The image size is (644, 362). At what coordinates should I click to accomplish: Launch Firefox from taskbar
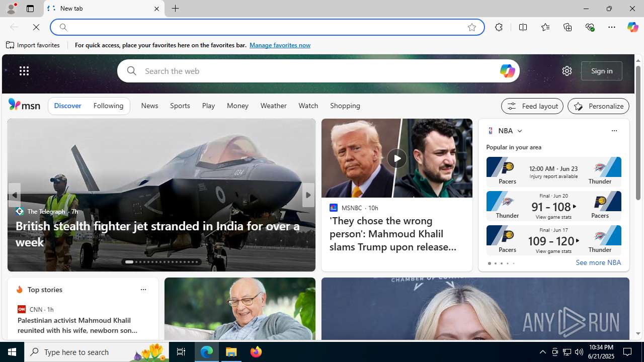pos(256,352)
